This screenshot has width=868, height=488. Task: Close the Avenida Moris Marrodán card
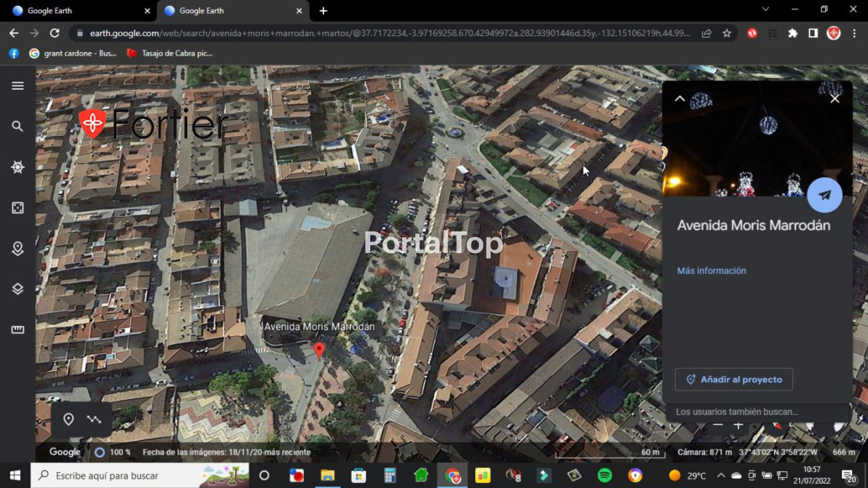point(835,99)
